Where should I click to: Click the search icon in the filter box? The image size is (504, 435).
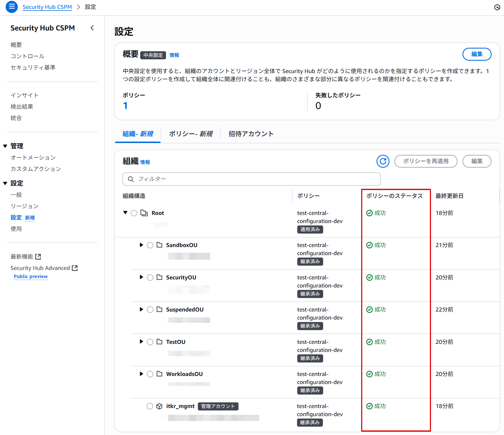pos(131,179)
